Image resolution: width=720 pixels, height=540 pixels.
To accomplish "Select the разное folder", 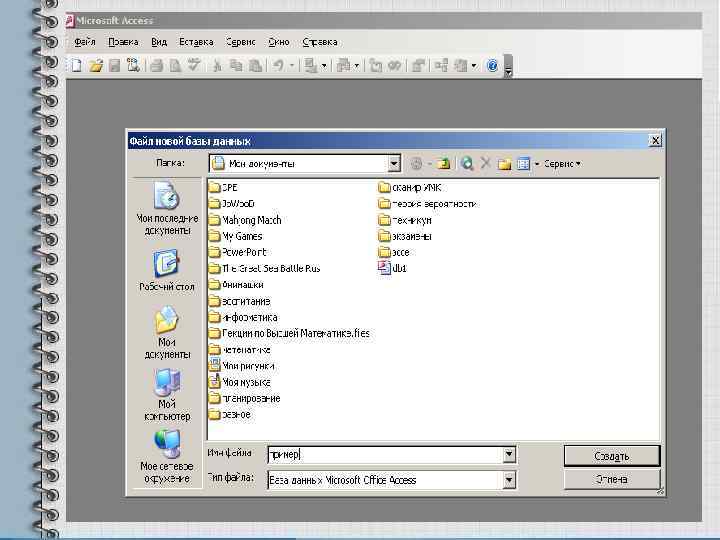I will click(x=230, y=414).
